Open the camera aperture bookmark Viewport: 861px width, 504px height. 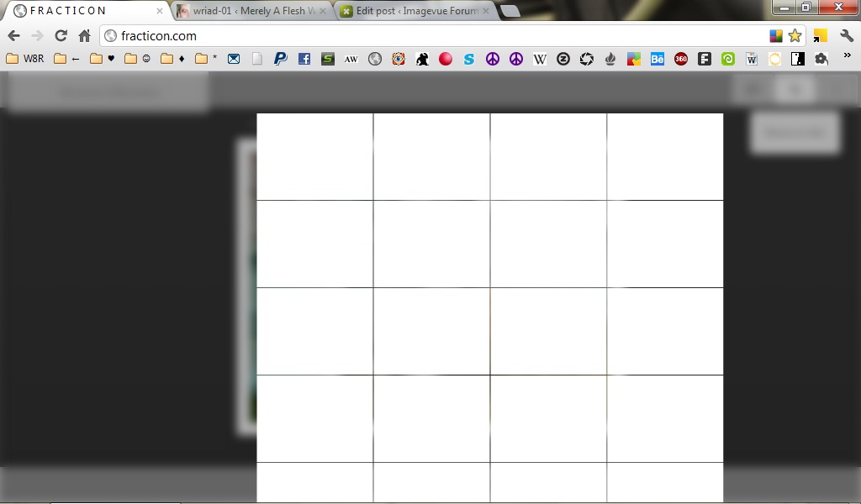[x=587, y=59]
